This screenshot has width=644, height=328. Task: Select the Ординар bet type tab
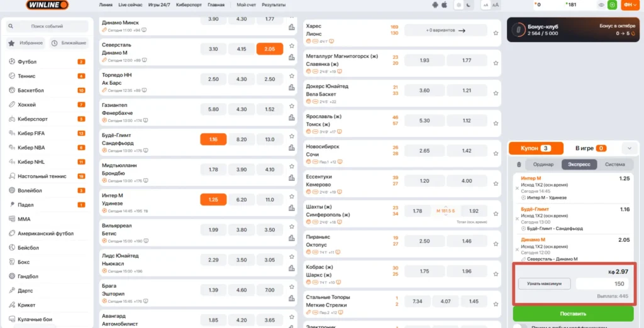[x=543, y=164]
